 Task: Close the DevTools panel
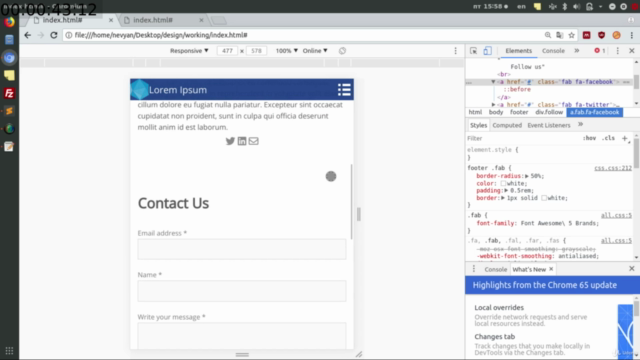click(x=632, y=51)
